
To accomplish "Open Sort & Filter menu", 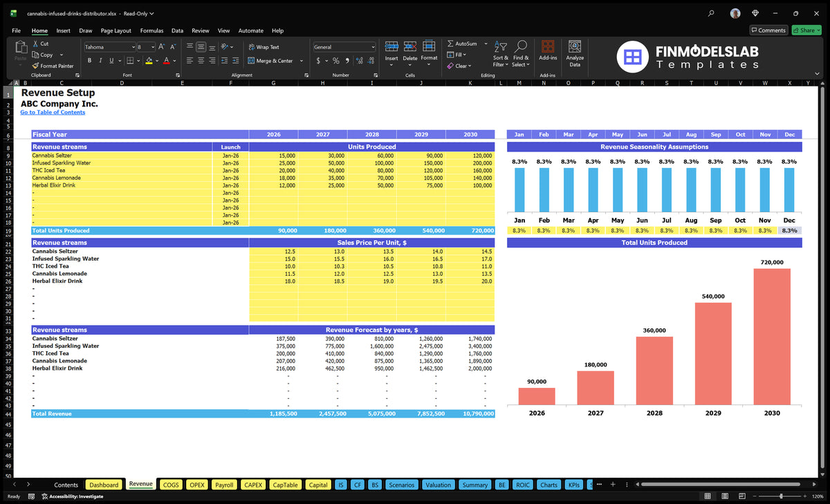I will point(501,53).
